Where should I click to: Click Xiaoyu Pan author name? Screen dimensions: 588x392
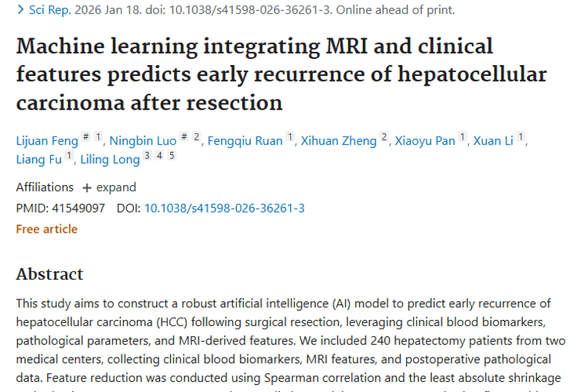click(424, 141)
